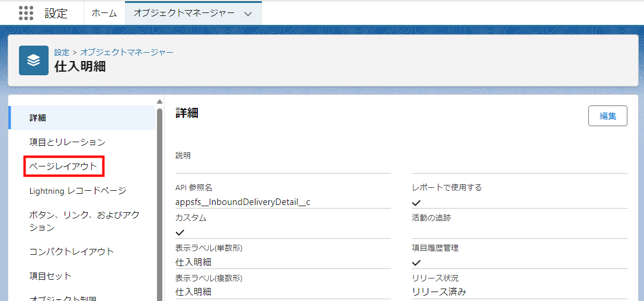The width and height of the screenshot is (644, 301).
Task: Go to Lightning レコードページ section
Action: [x=78, y=191]
